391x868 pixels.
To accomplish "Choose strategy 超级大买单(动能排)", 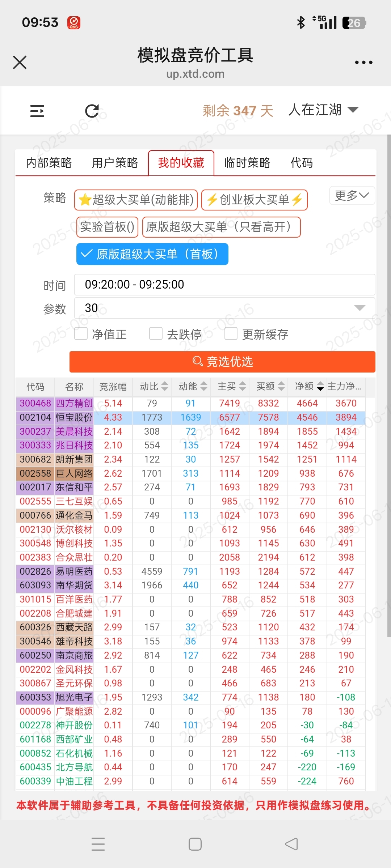I will click(x=136, y=200).
